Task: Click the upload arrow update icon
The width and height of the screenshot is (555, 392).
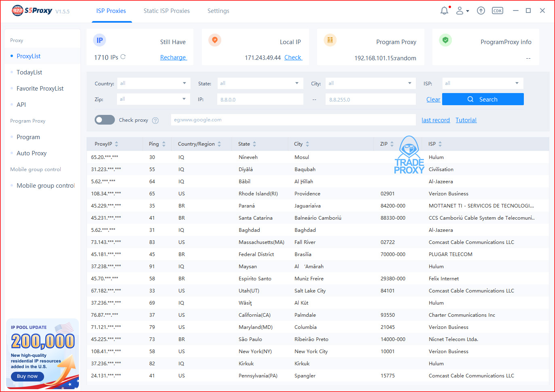Action: (x=481, y=11)
